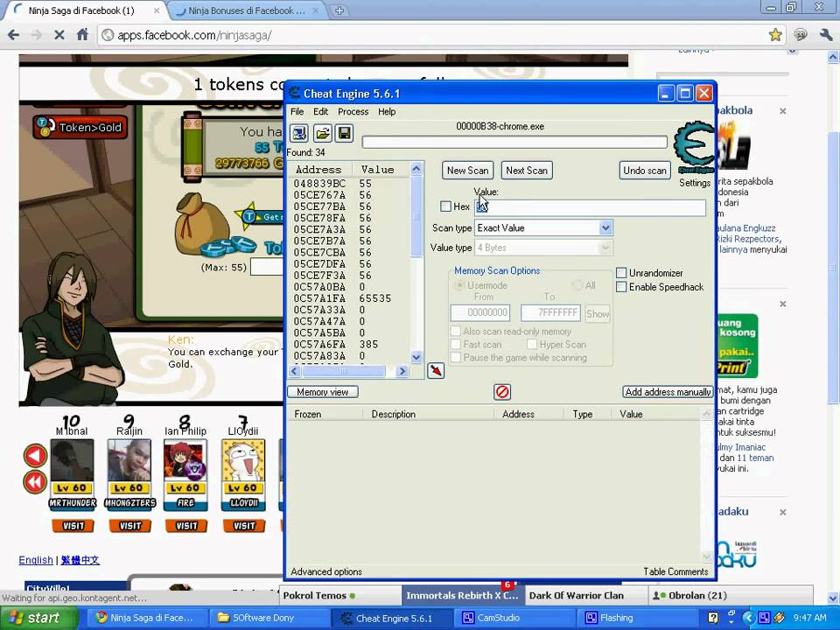Click the red double rewind arrow in friends bar

(35, 482)
